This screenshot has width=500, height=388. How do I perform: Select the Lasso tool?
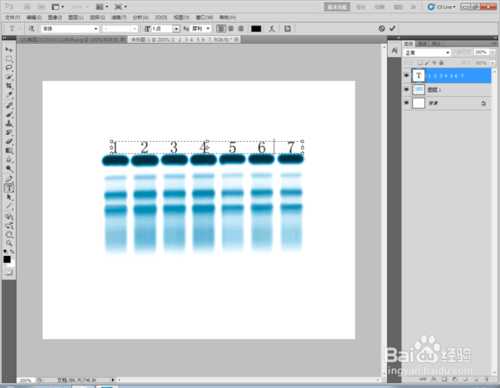[9, 67]
